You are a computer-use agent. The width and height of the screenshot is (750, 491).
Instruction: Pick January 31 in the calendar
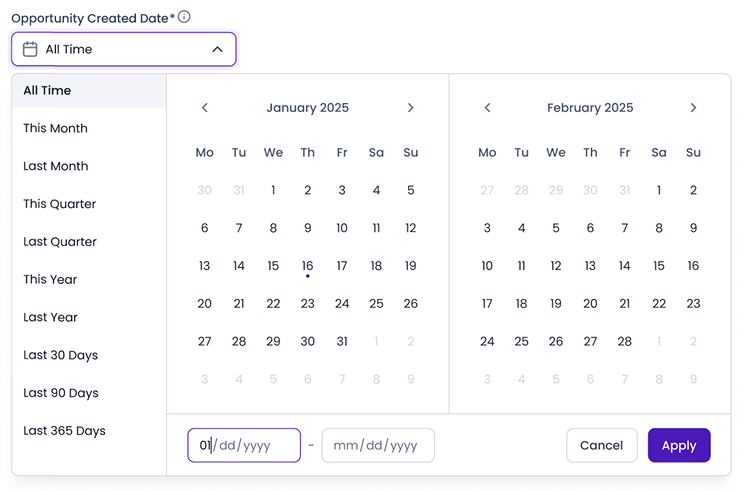tap(342, 341)
